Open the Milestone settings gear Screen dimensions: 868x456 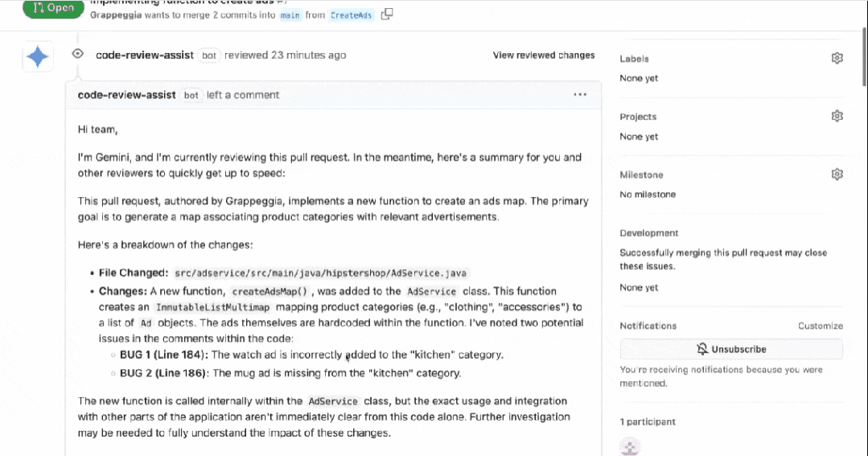[x=837, y=175]
